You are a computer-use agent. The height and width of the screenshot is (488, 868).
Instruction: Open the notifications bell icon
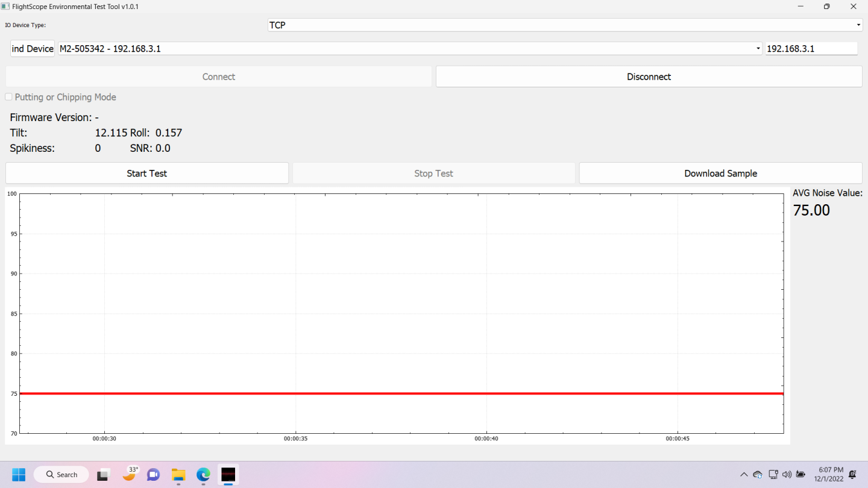(x=853, y=475)
